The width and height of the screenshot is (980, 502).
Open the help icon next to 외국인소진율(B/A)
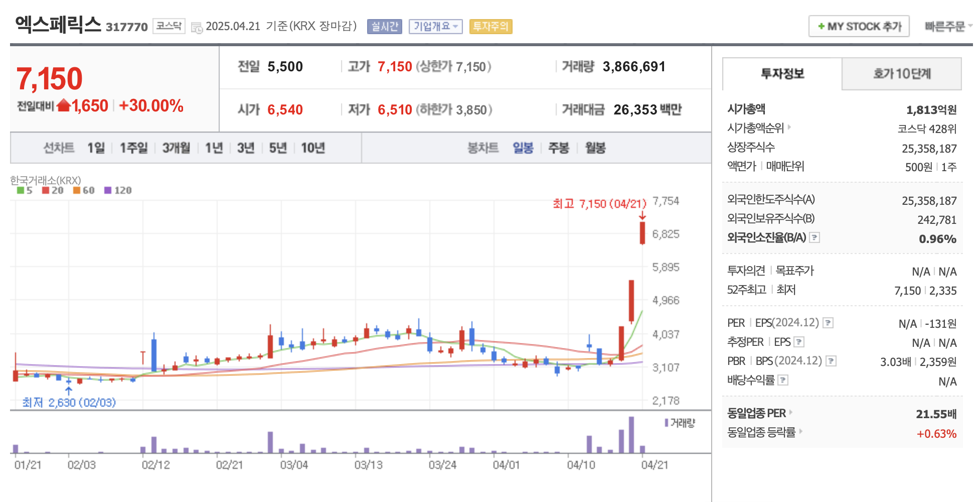tap(815, 237)
